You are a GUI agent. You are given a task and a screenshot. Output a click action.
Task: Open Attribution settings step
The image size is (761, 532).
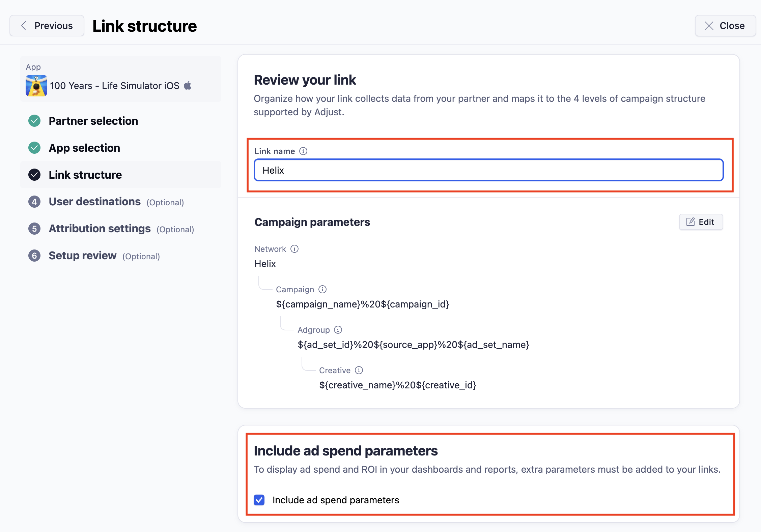tap(121, 229)
